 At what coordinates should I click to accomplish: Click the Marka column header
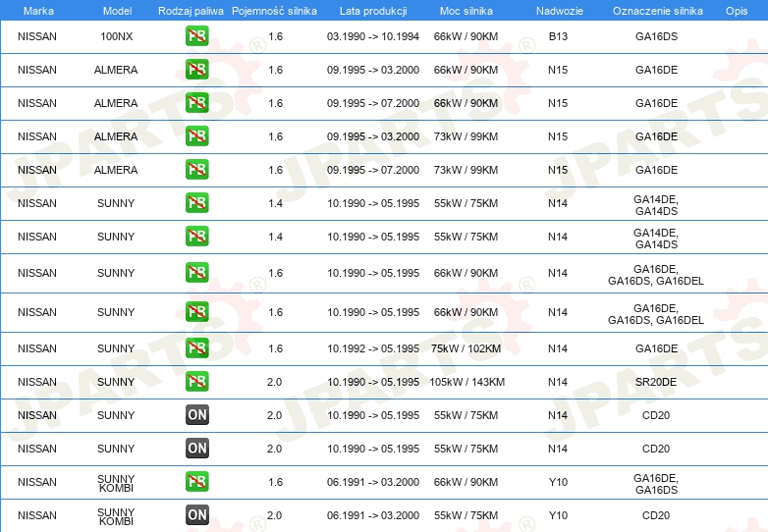38,11
